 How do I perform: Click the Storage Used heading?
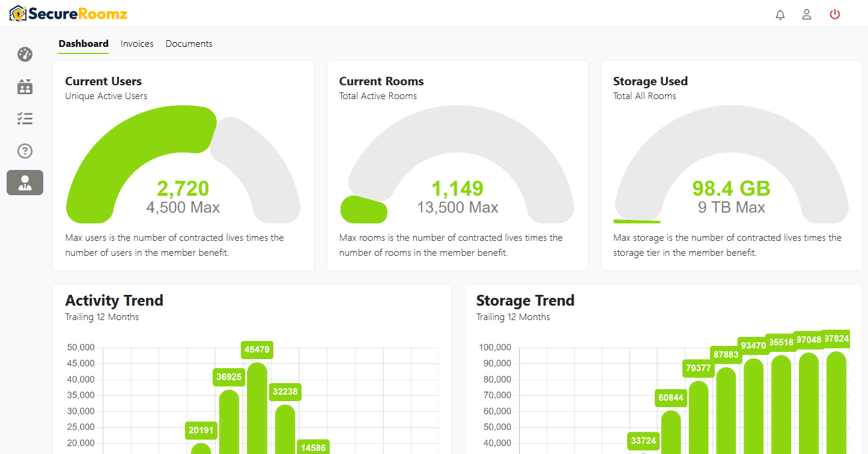(651, 81)
